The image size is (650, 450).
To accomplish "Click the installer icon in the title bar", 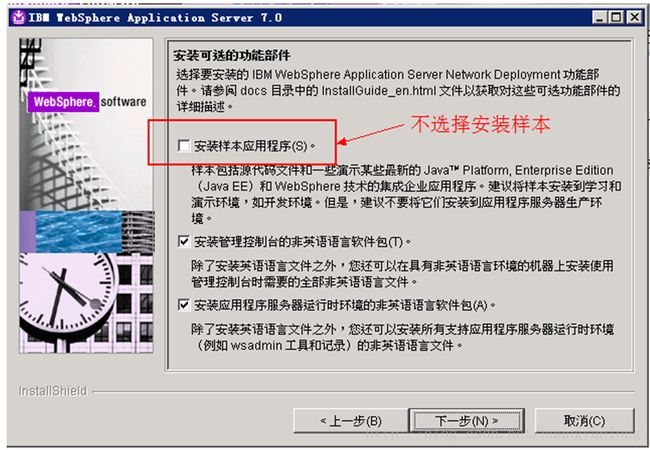I will 18,18.
